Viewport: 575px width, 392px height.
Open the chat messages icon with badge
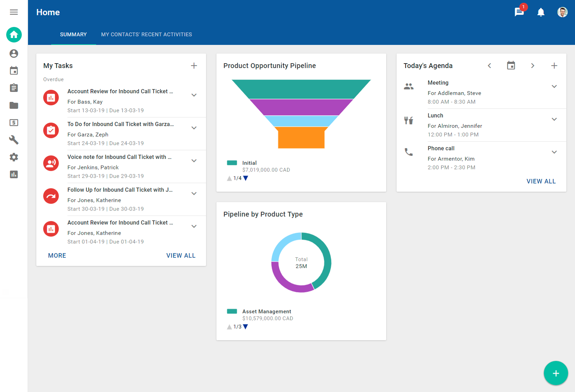(519, 12)
